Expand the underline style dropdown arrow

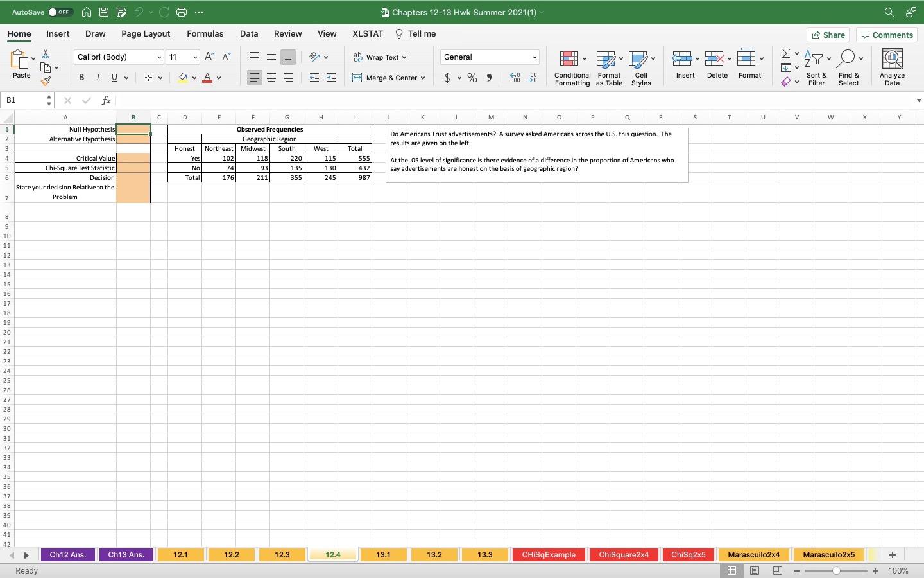point(126,78)
